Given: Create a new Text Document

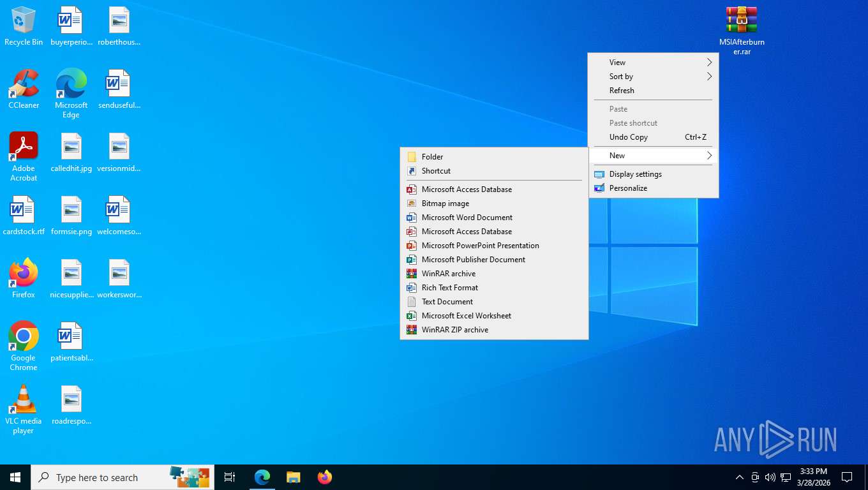Looking at the screenshot, I should point(494,302).
